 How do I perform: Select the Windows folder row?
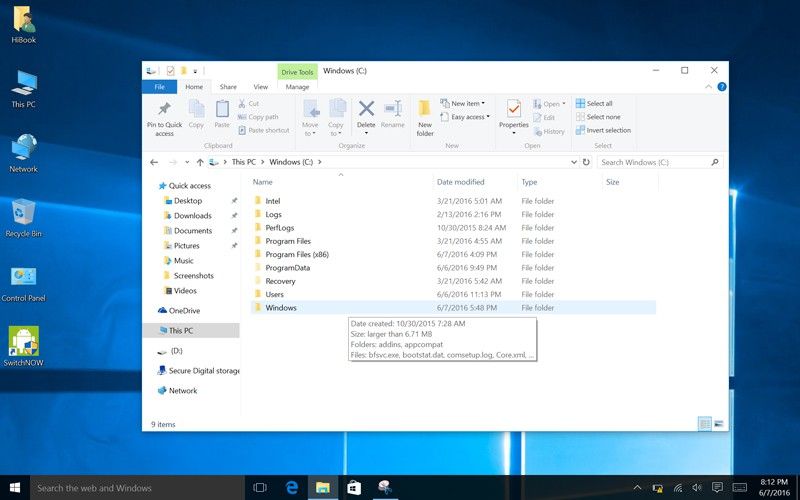coord(453,308)
